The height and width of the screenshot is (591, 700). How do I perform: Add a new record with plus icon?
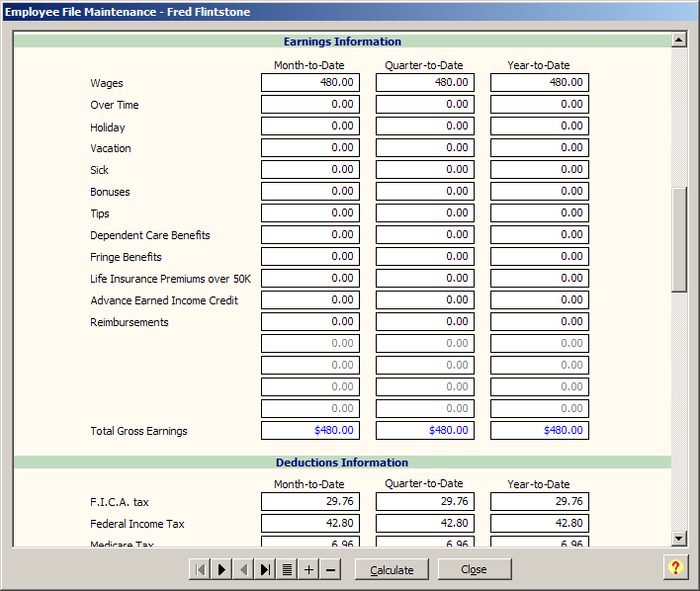tap(308, 569)
